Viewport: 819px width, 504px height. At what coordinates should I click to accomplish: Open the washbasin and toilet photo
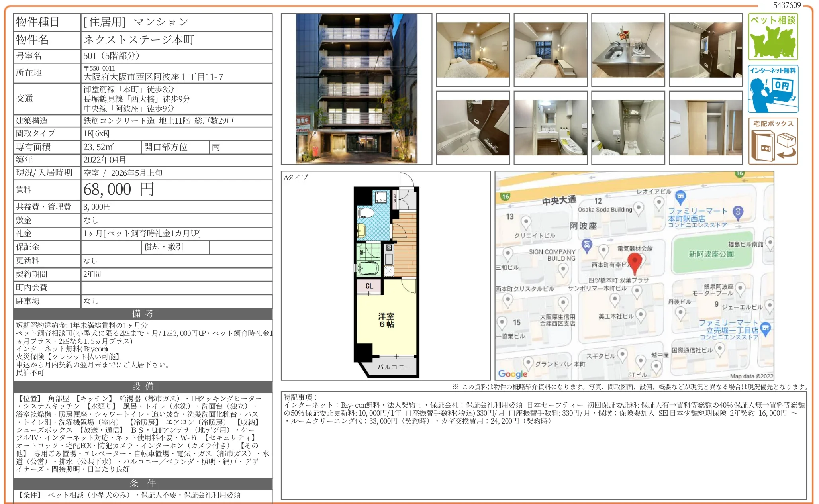550,127
